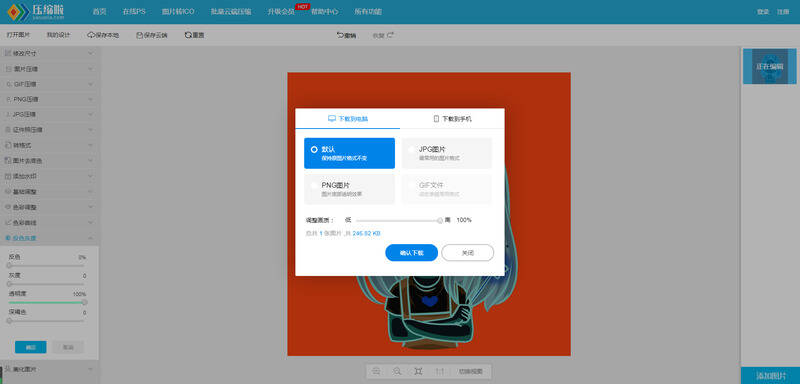Click the 美化图片 sidebar icon
800x384 pixels.
coord(8,369)
